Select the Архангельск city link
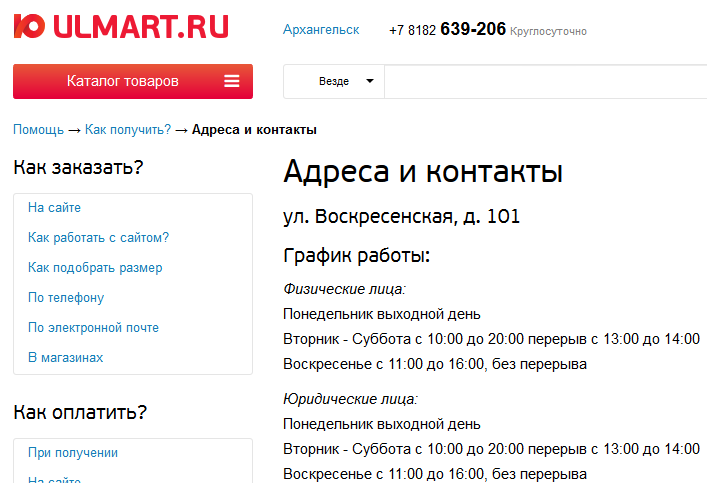707x483 pixels. pos(321,30)
